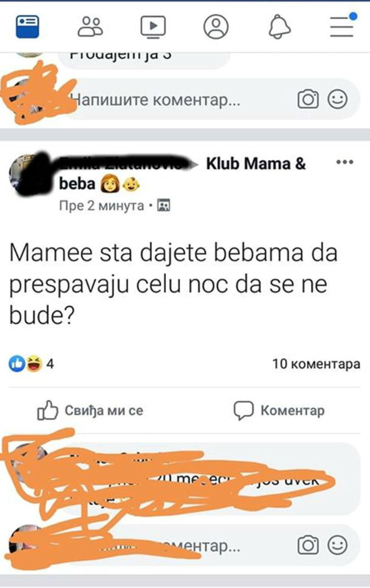Open the Watch video tab icon
The height and width of the screenshot is (588, 370).
(153, 27)
